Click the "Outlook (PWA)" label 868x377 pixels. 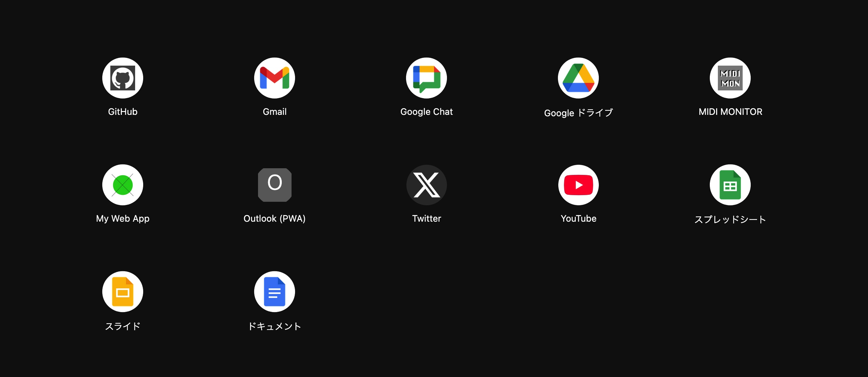pyautogui.click(x=274, y=219)
